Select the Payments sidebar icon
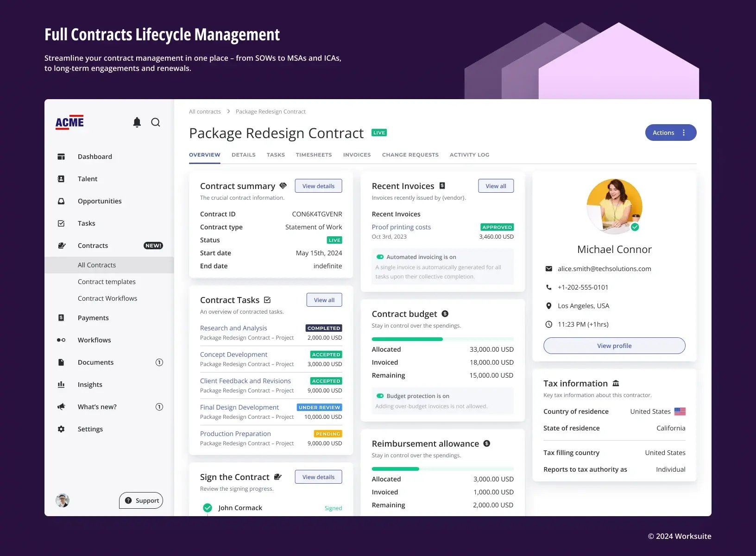The image size is (756, 556). pyautogui.click(x=61, y=317)
